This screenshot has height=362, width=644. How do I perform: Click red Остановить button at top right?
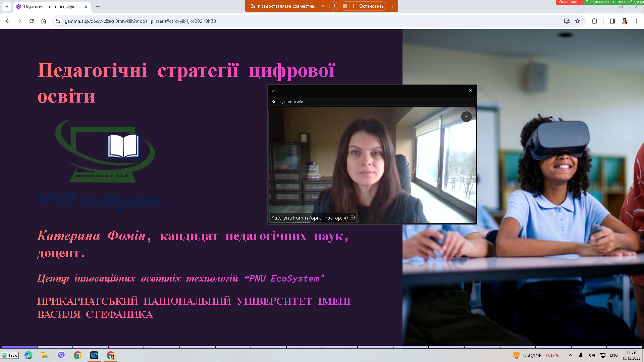tap(569, 2)
